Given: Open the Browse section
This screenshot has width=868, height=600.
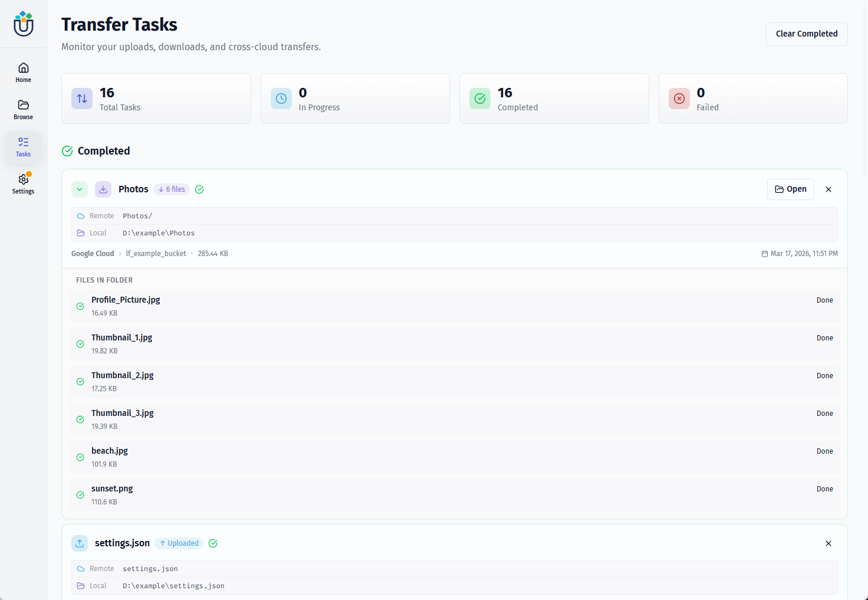Looking at the screenshot, I should [x=24, y=110].
